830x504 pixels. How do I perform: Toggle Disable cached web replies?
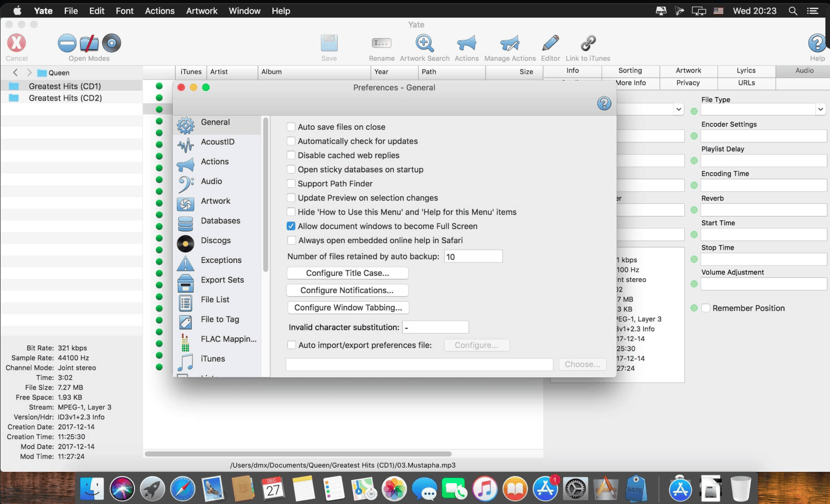pyautogui.click(x=291, y=156)
